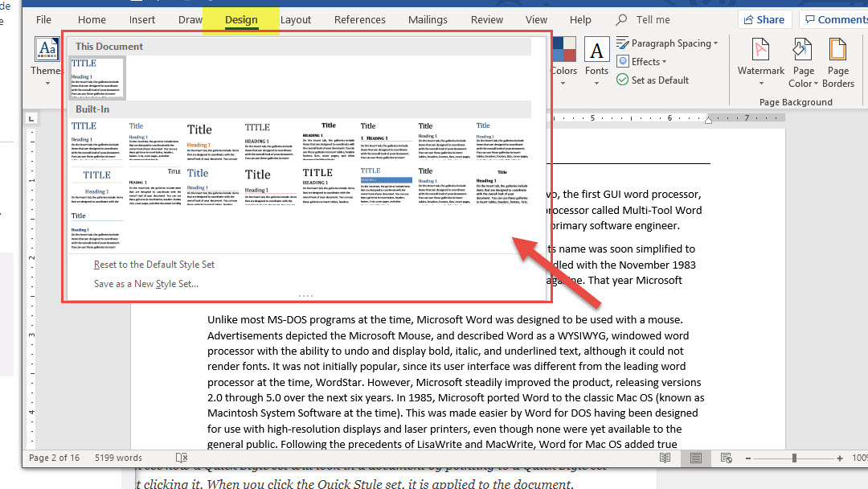The image size is (868, 489).
Task: Switch to Read Mode view
Action: pos(665,458)
